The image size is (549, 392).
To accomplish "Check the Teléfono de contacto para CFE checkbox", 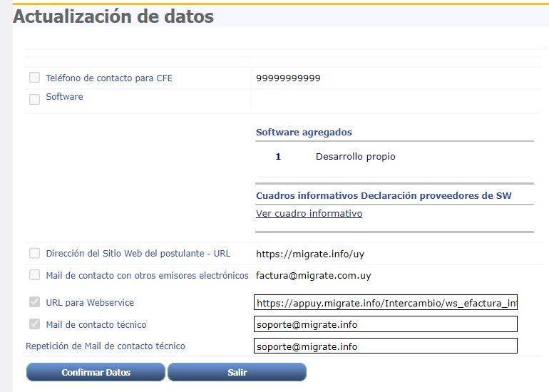I will [34, 78].
